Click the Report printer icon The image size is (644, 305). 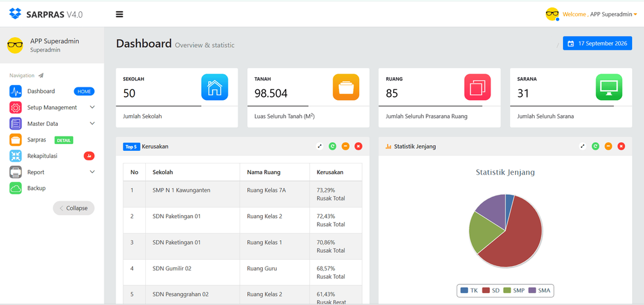point(16,172)
